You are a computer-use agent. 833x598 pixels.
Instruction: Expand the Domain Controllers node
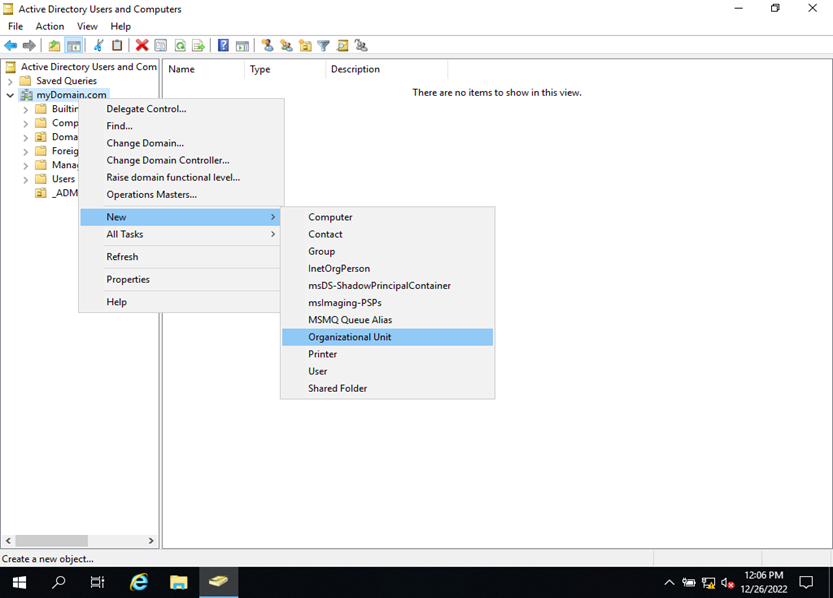(26, 138)
